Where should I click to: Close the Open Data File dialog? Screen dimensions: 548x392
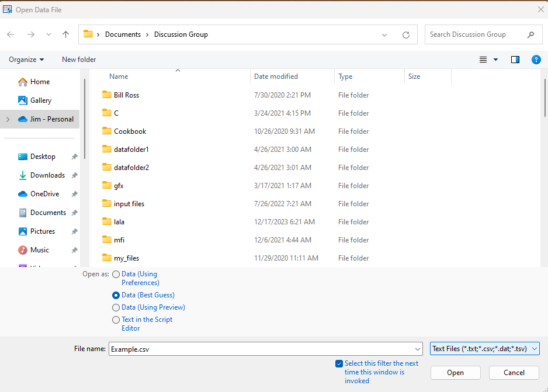(x=540, y=9)
